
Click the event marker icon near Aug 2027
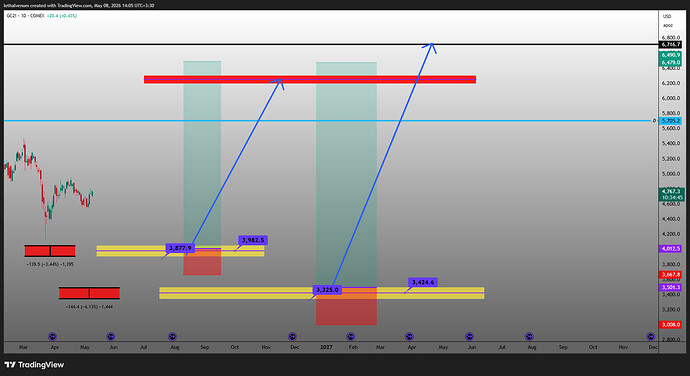click(x=529, y=337)
